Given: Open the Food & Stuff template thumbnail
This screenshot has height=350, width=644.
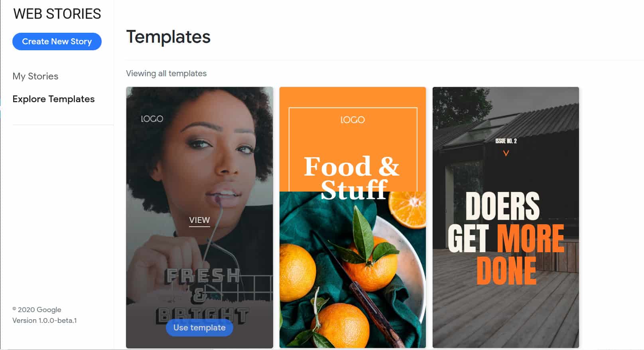Looking at the screenshot, I should (353, 218).
